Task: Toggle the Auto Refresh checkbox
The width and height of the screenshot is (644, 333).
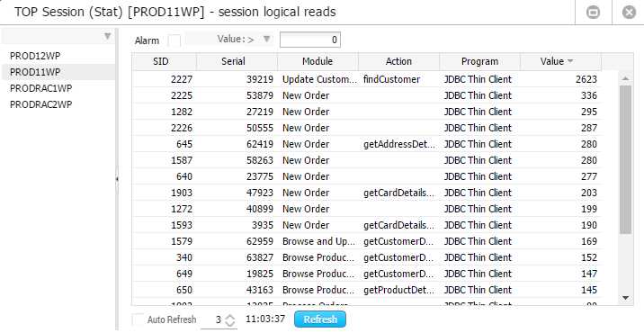Action: coord(139,319)
